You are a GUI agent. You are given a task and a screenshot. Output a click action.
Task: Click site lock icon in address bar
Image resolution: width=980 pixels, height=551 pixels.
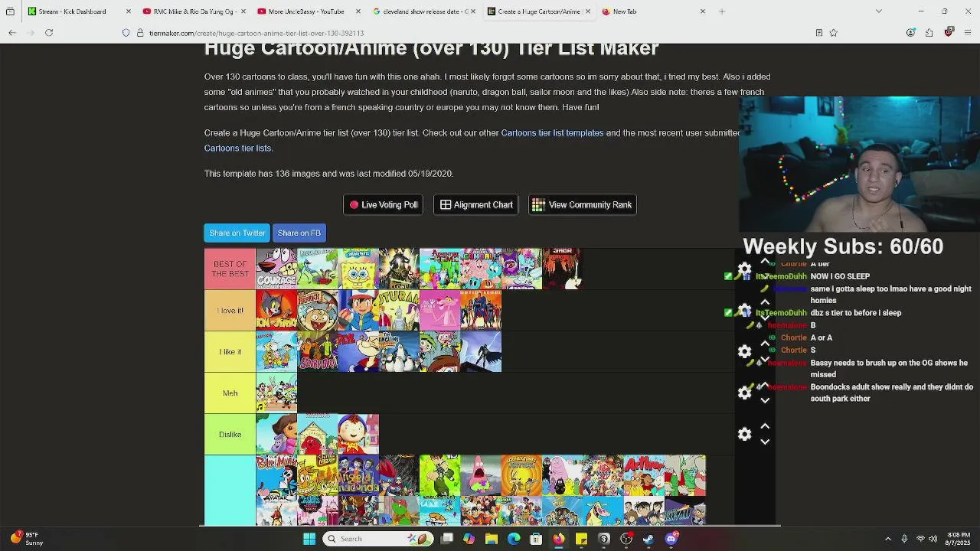(140, 33)
